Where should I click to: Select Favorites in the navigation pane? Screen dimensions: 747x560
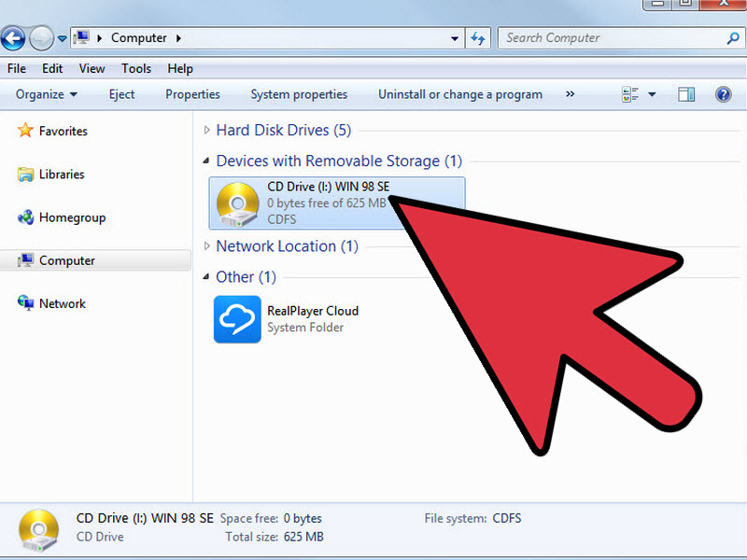[63, 131]
